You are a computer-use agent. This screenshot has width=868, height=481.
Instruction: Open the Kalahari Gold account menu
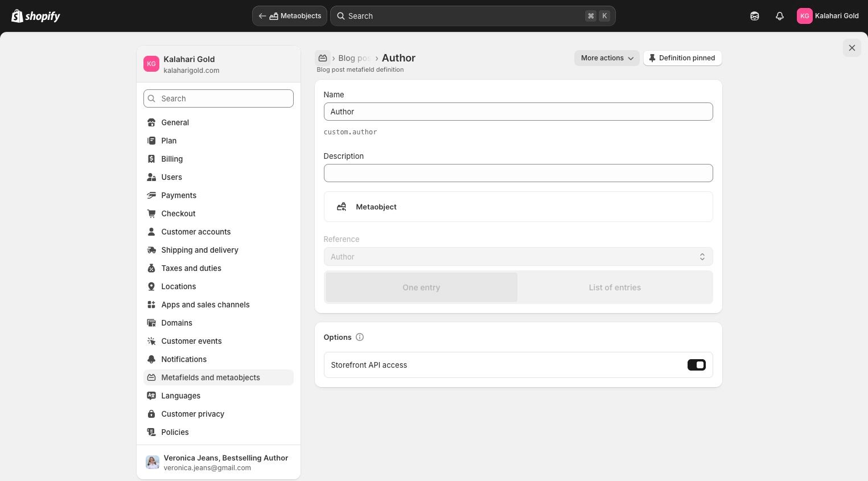tap(828, 16)
